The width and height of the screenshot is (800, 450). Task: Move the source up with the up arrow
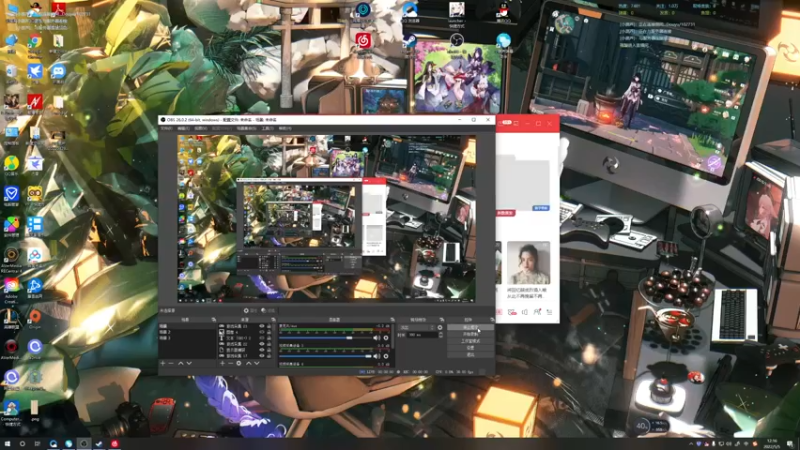tap(249, 363)
